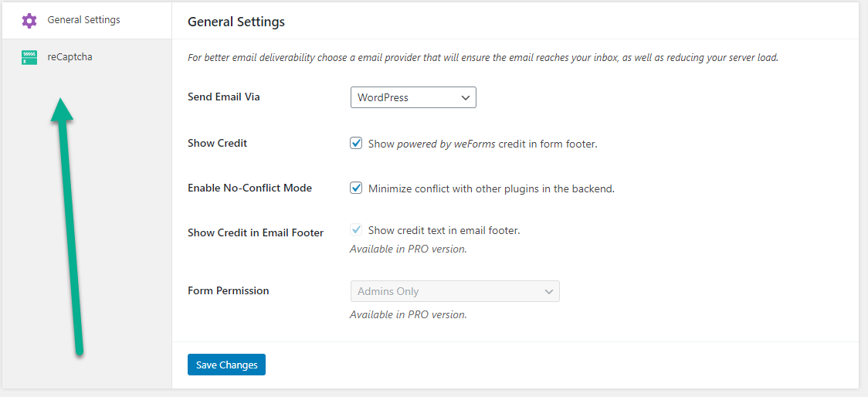The height and width of the screenshot is (397, 868).
Task: Click 'Available in PRO version' under Form Permission
Action: pos(409,315)
